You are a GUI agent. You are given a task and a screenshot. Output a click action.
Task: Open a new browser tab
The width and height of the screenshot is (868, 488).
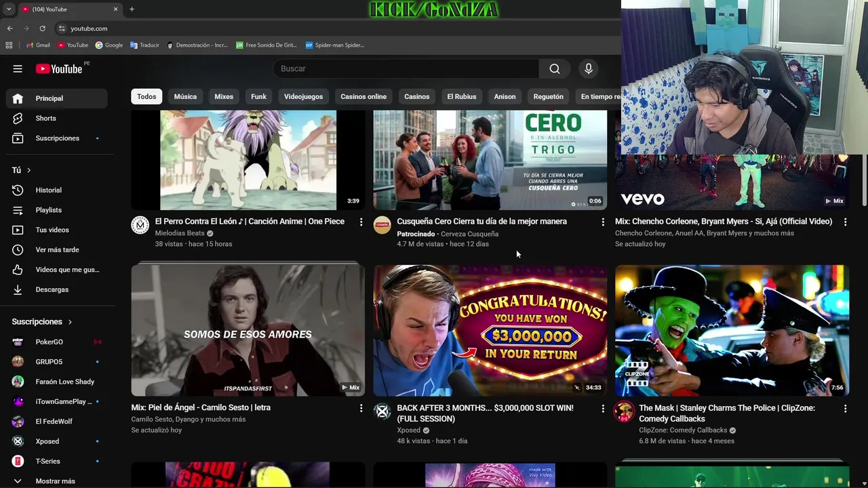click(x=132, y=9)
